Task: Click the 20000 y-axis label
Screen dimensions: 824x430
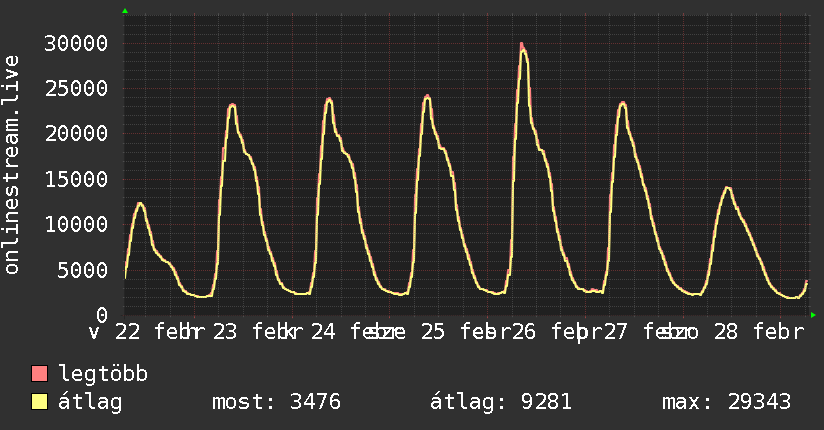Action: click(x=76, y=134)
